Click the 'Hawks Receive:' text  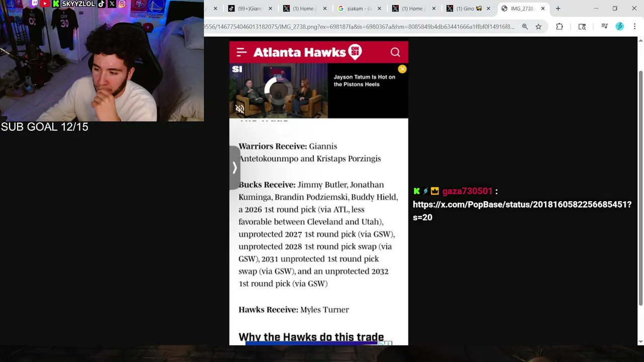coord(268,310)
